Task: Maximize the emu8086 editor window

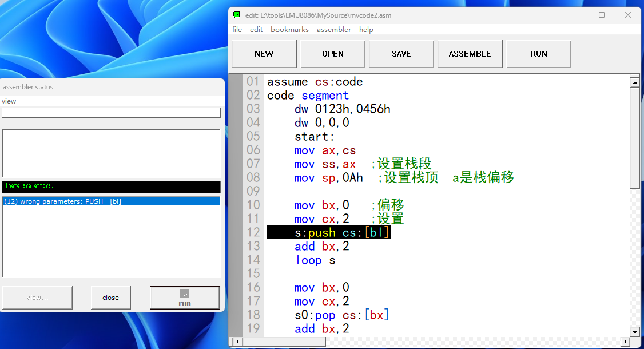Action: click(x=602, y=15)
